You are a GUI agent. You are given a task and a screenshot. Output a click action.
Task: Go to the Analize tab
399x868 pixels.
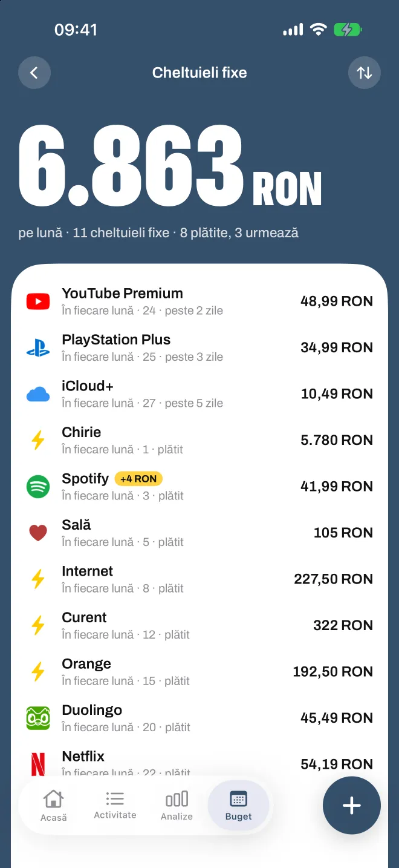click(177, 806)
